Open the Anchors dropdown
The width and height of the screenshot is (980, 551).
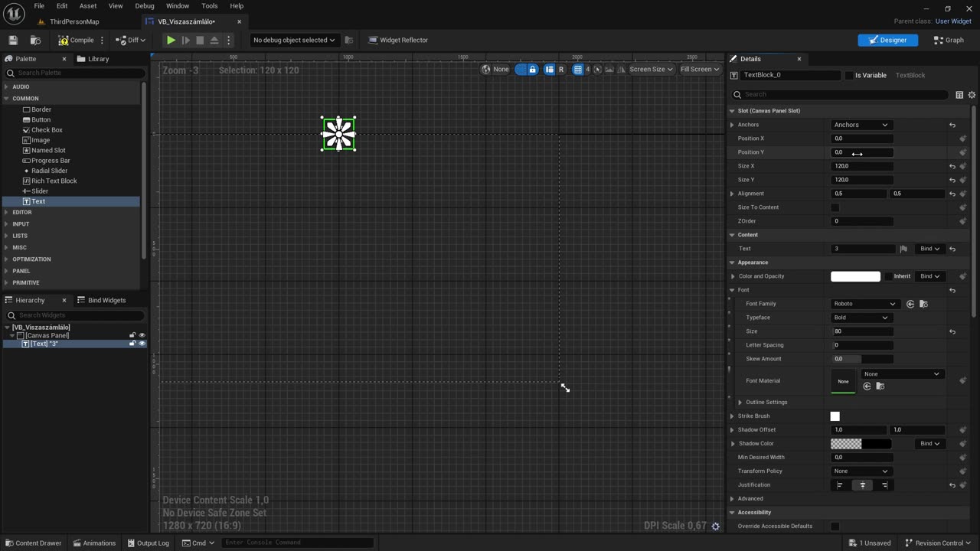pos(861,125)
